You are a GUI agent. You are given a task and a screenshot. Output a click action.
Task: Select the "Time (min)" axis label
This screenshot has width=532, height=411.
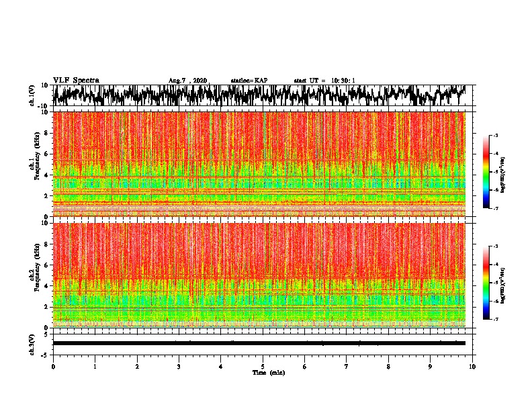pyautogui.click(x=269, y=373)
